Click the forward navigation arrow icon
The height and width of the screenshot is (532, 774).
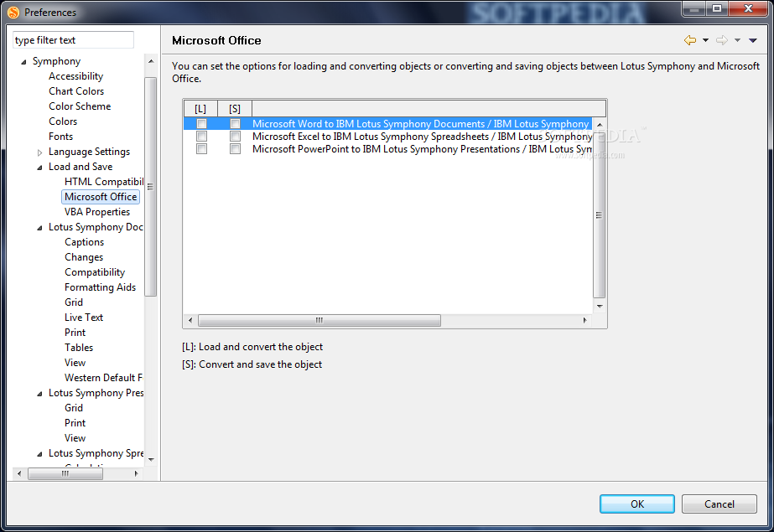(722, 40)
